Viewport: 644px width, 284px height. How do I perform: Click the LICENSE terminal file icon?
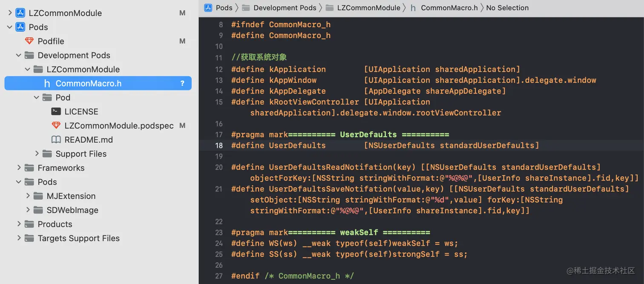point(56,111)
